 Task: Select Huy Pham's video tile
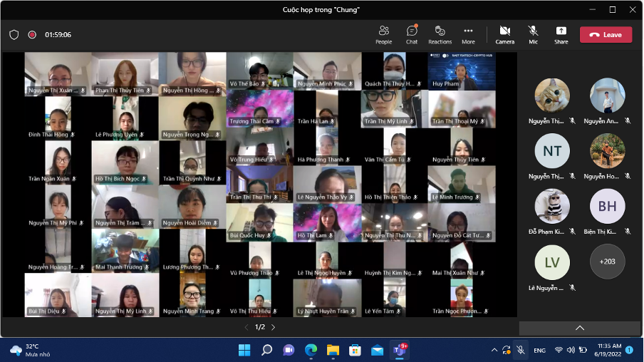click(x=462, y=71)
